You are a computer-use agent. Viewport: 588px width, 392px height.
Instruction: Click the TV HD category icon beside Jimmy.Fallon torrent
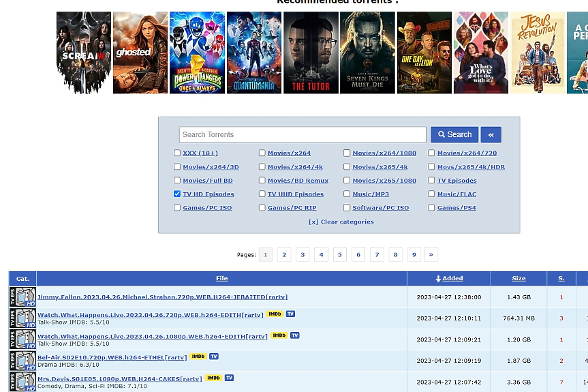coord(22,297)
